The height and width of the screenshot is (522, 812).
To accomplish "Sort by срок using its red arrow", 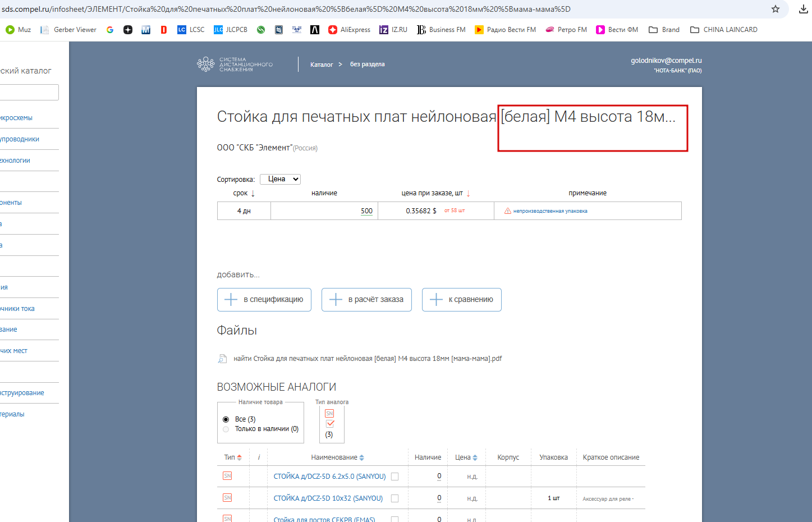I will 253,193.
